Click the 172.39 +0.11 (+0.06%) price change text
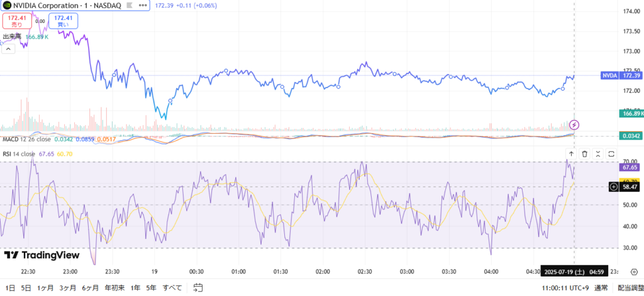644x296 pixels. (x=187, y=6)
